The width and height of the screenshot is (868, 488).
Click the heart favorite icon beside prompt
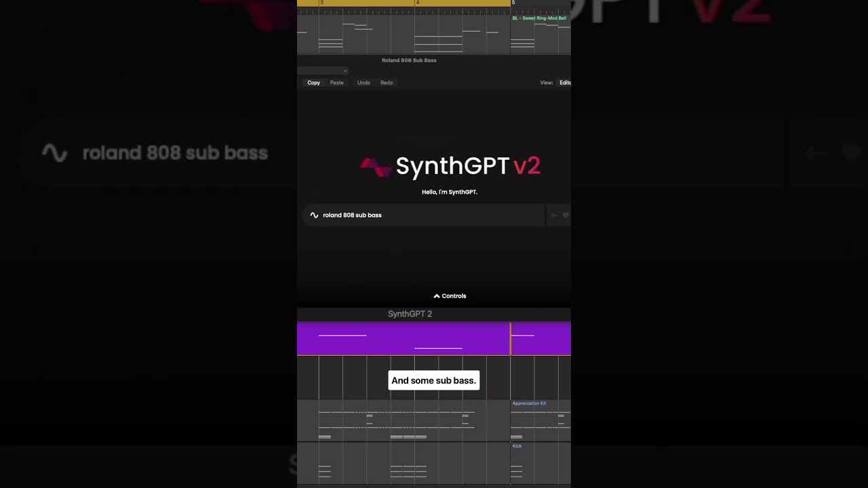[566, 215]
